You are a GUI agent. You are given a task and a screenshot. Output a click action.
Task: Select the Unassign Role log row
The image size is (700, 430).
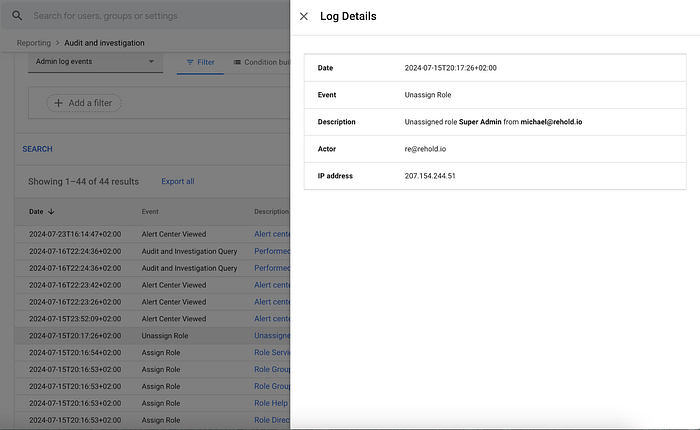(152, 336)
